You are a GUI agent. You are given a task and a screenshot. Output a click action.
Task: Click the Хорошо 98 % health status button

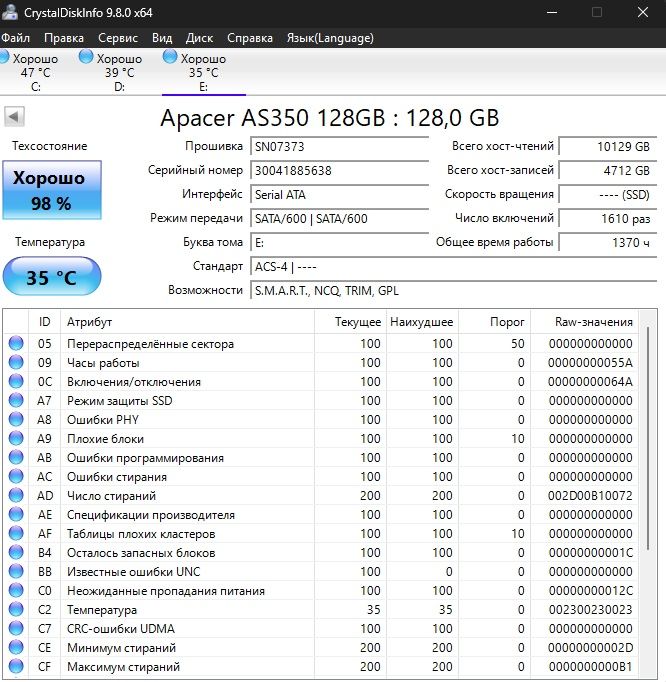point(52,190)
